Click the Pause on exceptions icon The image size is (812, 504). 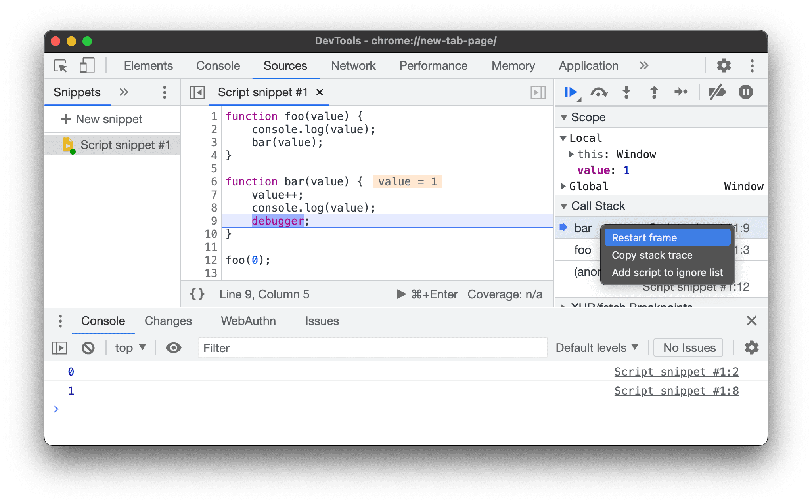746,92
